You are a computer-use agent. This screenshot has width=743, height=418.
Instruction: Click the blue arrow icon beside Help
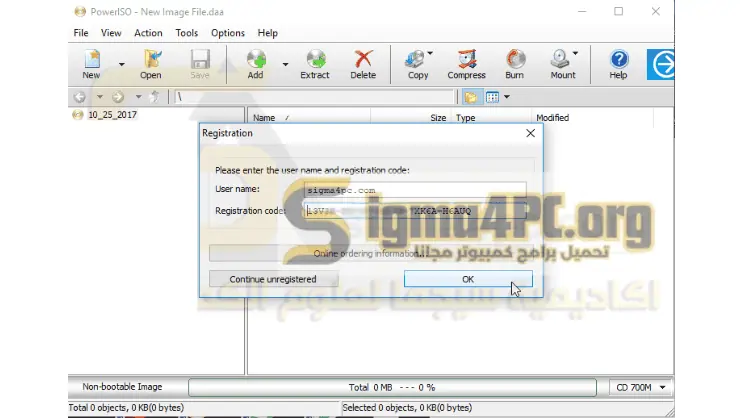(x=661, y=64)
